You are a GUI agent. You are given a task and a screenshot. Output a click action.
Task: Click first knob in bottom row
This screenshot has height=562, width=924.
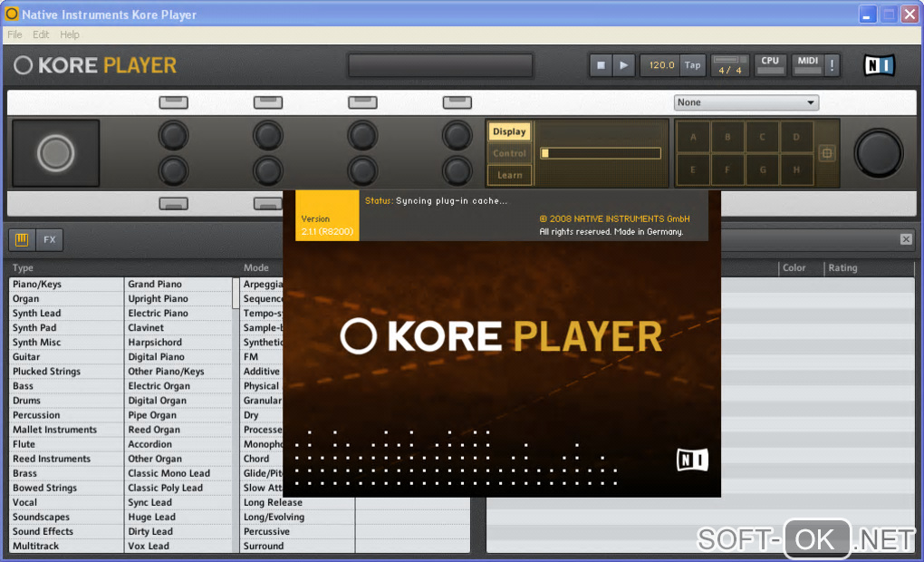(173, 171)
